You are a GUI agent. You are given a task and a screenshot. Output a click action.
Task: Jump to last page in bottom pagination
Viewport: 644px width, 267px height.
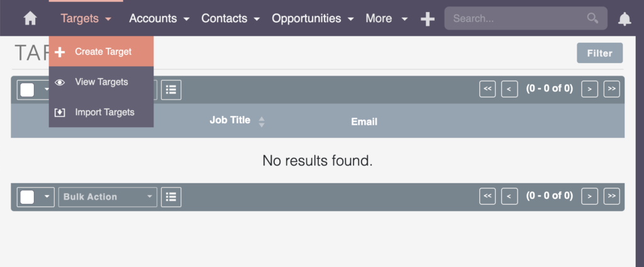coord(611,196)
